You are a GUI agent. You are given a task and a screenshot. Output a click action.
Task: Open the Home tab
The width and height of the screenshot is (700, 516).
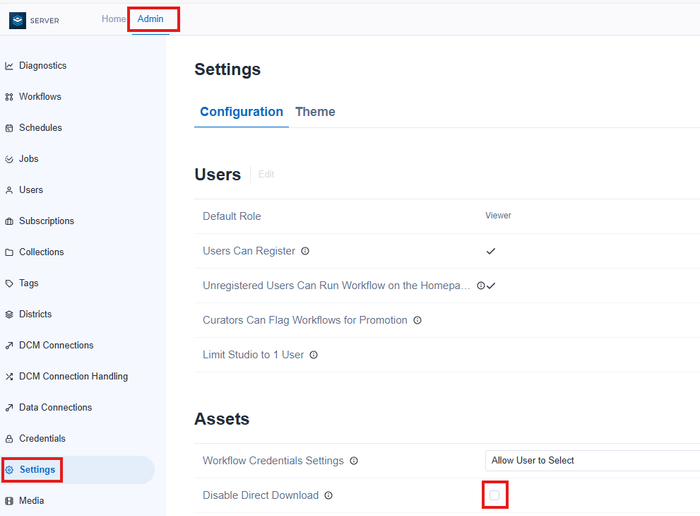pos(113,19)
